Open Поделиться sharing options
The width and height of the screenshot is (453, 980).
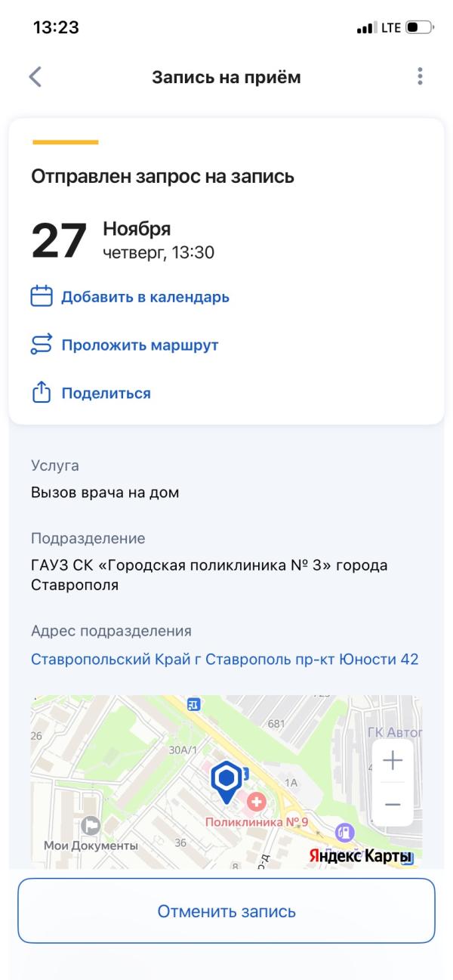tap(106, 391)
